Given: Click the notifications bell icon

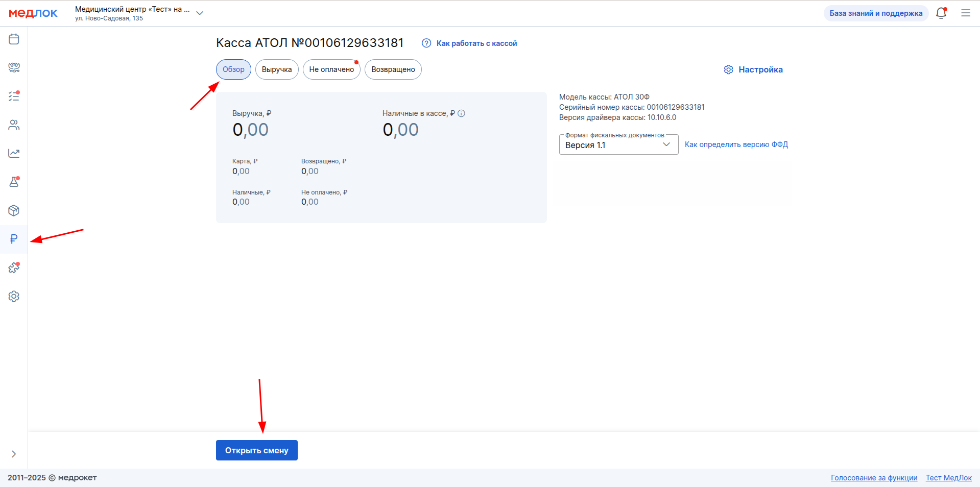Looking at the screenshot, I should [941, 13].
